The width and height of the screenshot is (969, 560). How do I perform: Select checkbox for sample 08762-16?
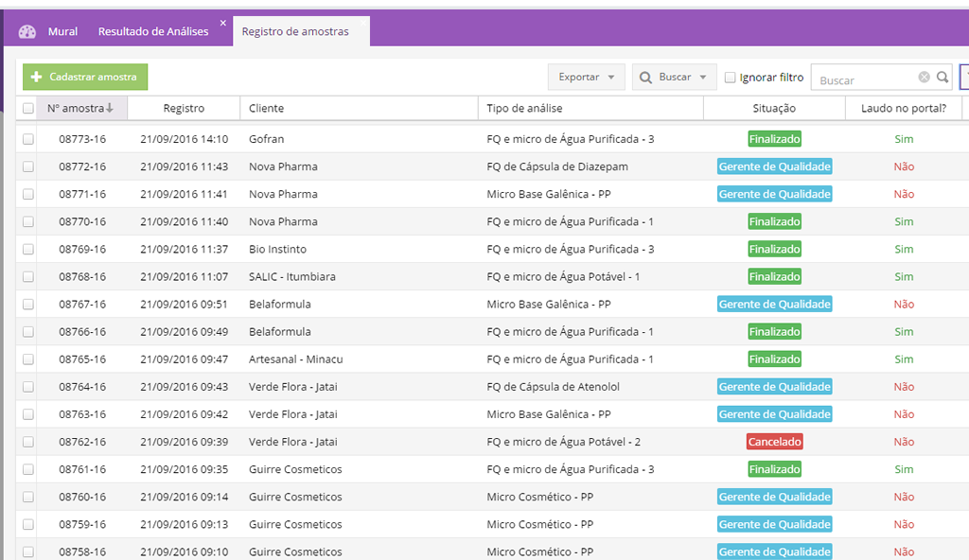[28, 442]
